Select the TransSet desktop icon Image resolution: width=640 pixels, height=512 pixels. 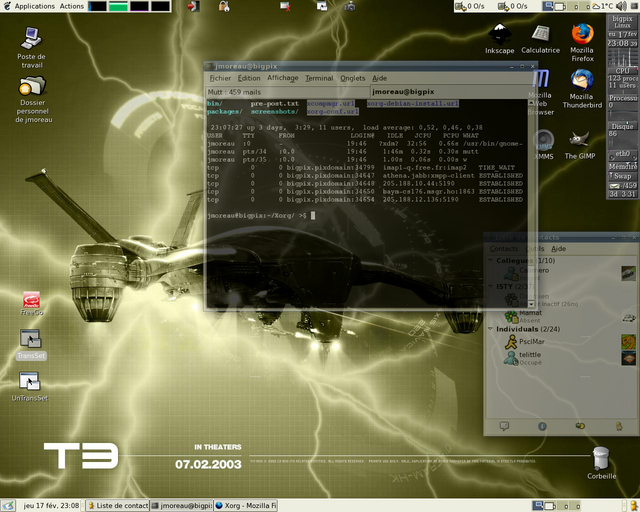pos(31,344)
